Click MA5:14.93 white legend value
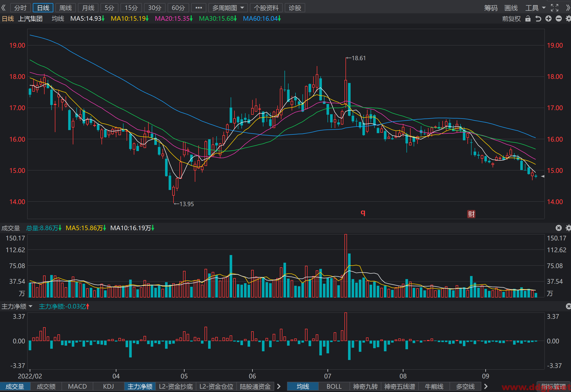The width and height of the screenshot is (571, 392). (x=87, y=18)
